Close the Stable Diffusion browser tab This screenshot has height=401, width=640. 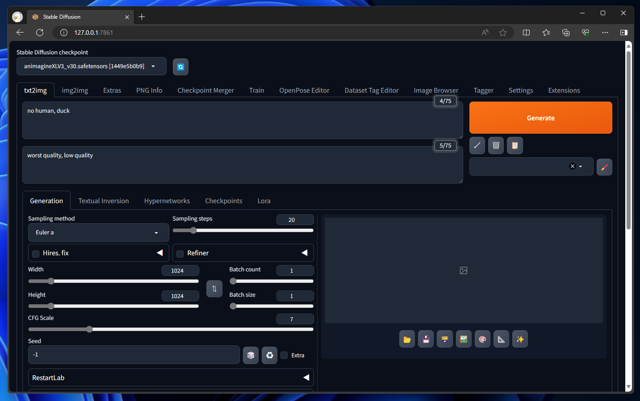tap(127, 17)
